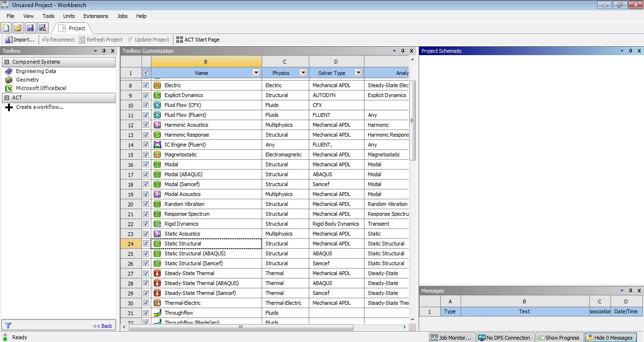Click the IC Engine (Fluent) system icon

(157, 145)
